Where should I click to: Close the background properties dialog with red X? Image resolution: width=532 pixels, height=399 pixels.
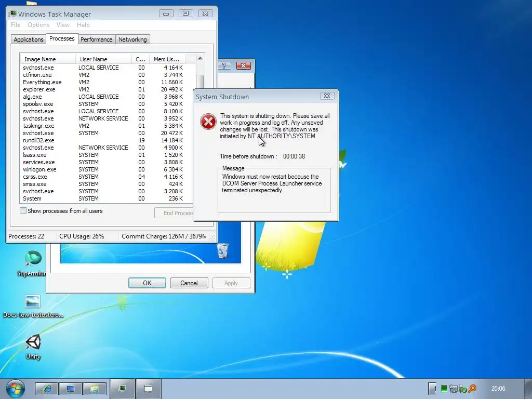point(243,65)
